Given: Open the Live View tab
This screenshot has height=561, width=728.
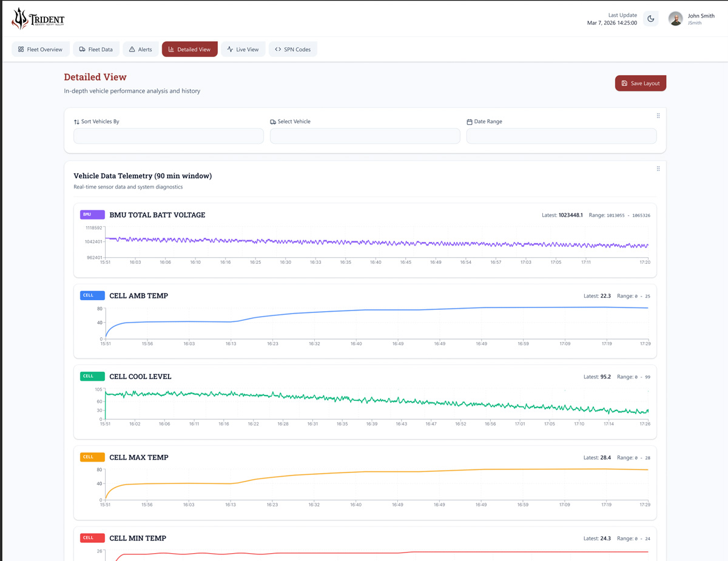Looking at the screenshot, I should coord(243,49).
